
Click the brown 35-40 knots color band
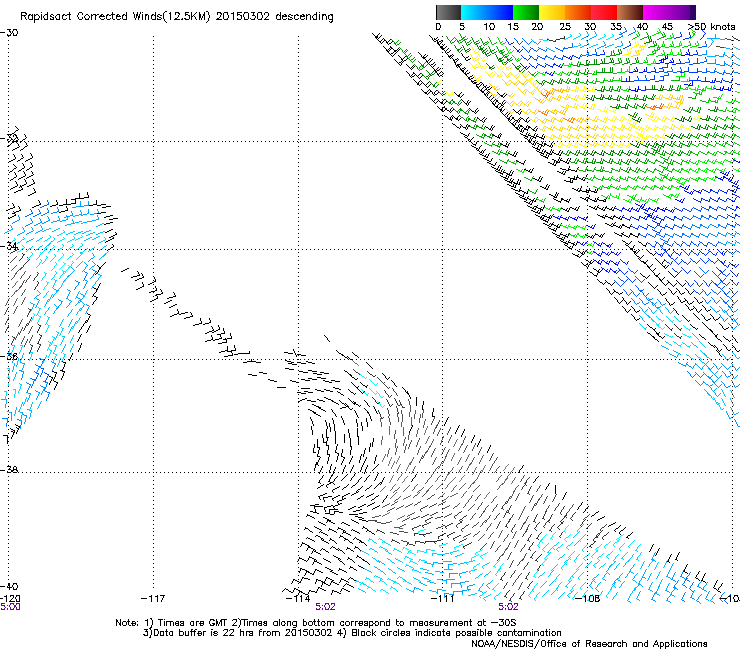tap(630, 12)
